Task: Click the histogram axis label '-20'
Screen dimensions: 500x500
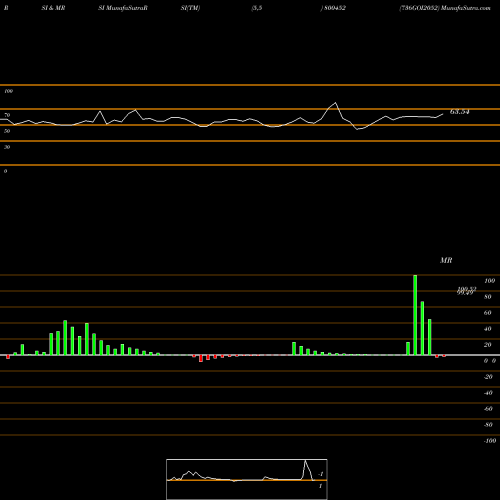Action: (488, 377)
